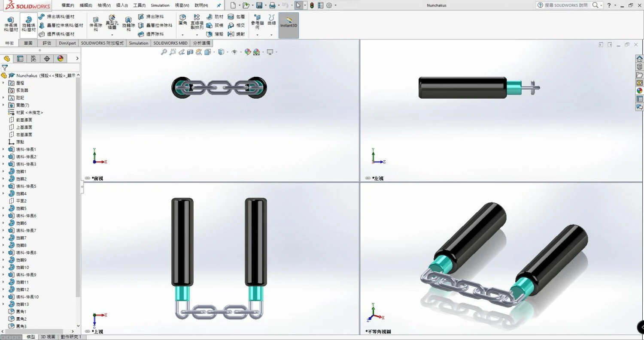Choose the 拔模 draft tool
This screenshot has width=644, height=340.
tap(215, 25)
